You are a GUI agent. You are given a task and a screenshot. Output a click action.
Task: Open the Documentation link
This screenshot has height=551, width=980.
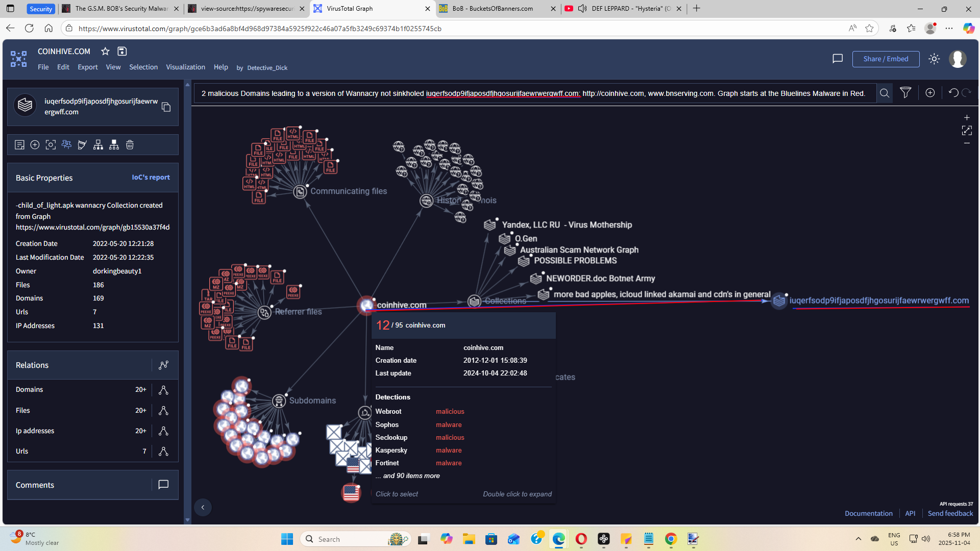tap(868, 513)
